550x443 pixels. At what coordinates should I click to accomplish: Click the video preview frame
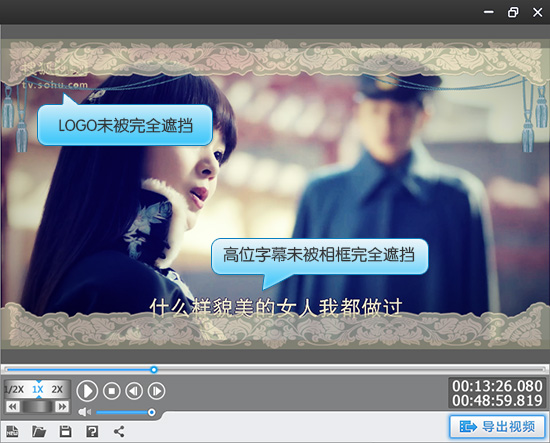[275, 194]
